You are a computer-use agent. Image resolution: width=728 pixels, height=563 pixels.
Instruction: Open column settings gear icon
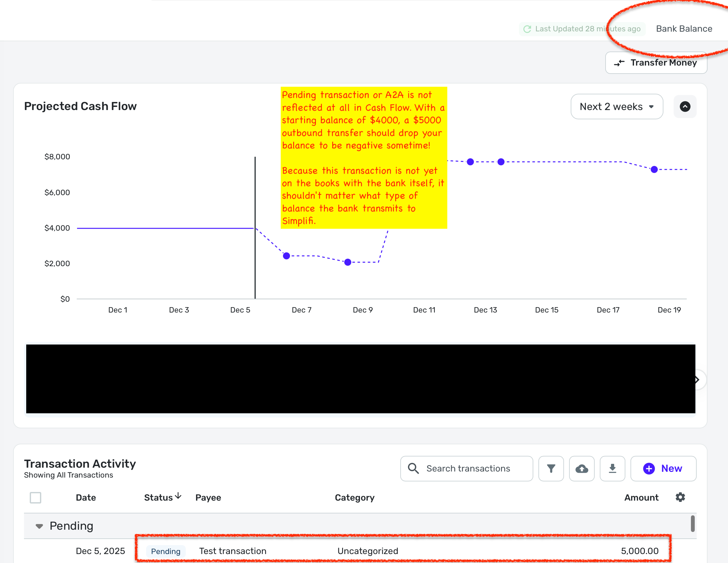pyautogui.click(x=680, y=497)
